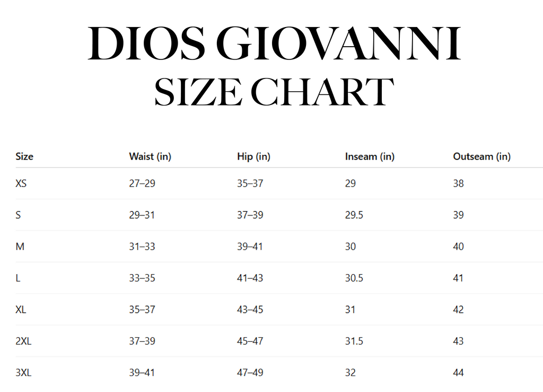Click the XL size row label
The width and height of the screenshot is (543, 392).
click(x=21, y=310)
